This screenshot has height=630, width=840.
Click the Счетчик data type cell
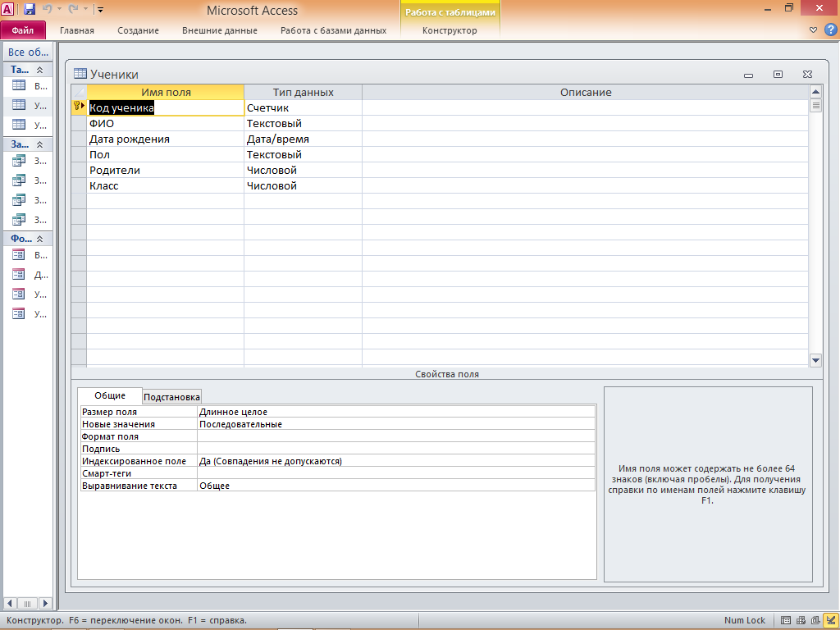coord(304,107)
